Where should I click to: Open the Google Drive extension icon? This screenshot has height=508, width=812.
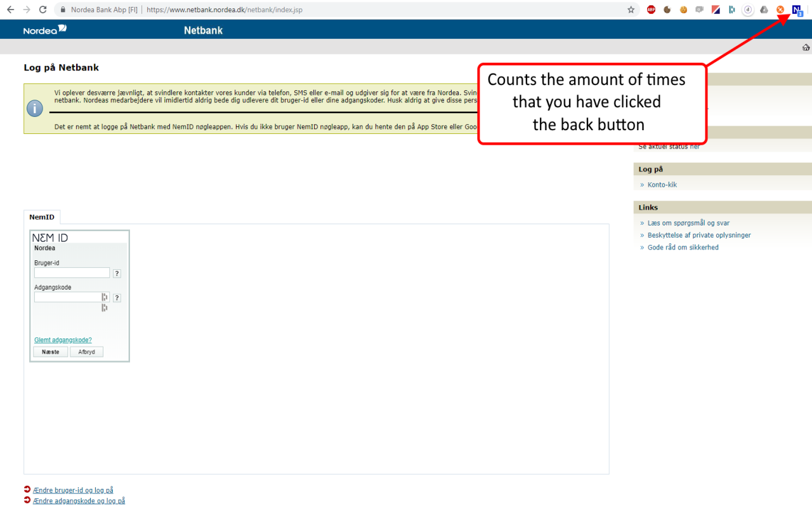(764, 10)
